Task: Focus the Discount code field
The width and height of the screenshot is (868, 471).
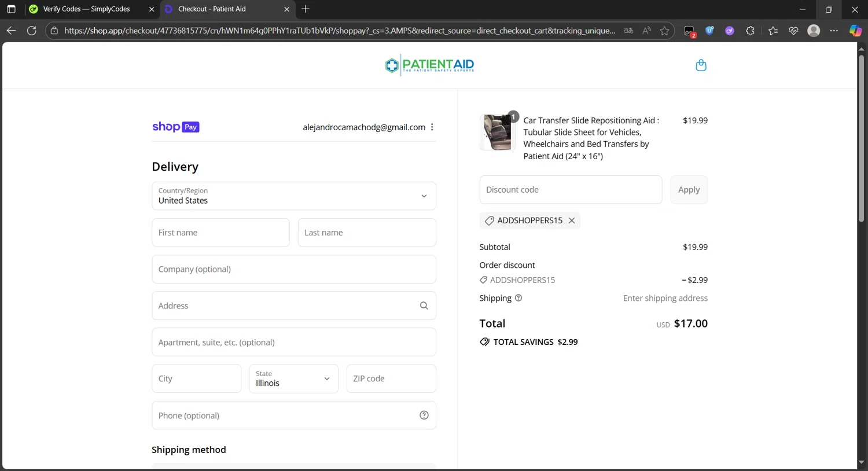Action: 571,190
